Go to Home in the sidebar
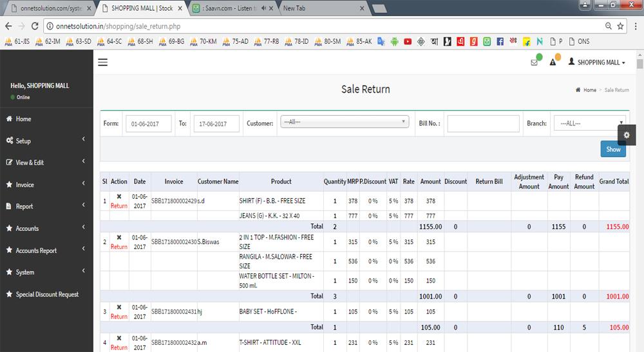Viewport: 644px width, 352px height. click(46, 119)
